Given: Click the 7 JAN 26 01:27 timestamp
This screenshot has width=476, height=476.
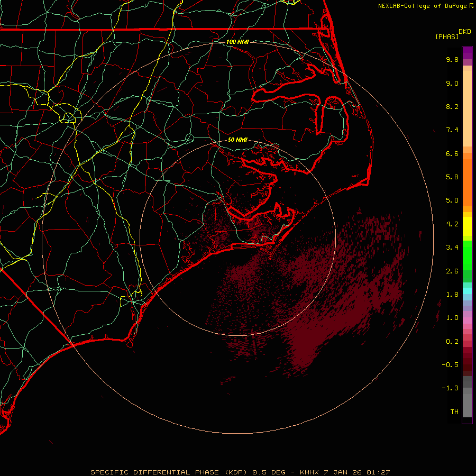Looking at the screenshot, I should click(357, 472).
